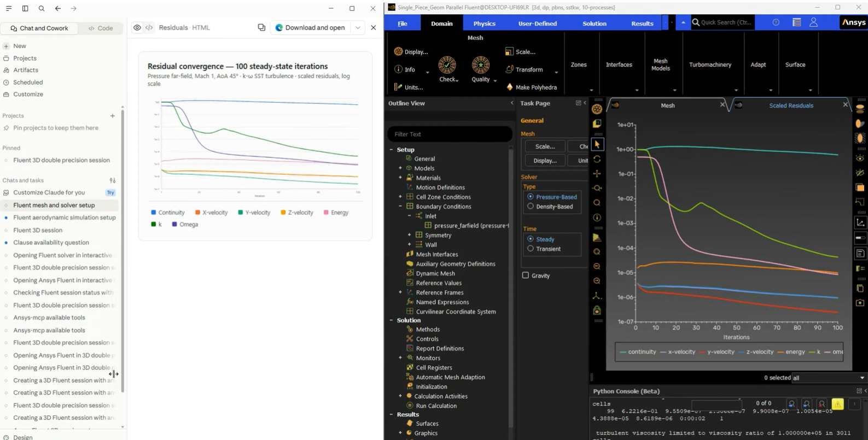
Task: Click the Mesh Quality icon in ribbon
Action: tap(481, 65)
